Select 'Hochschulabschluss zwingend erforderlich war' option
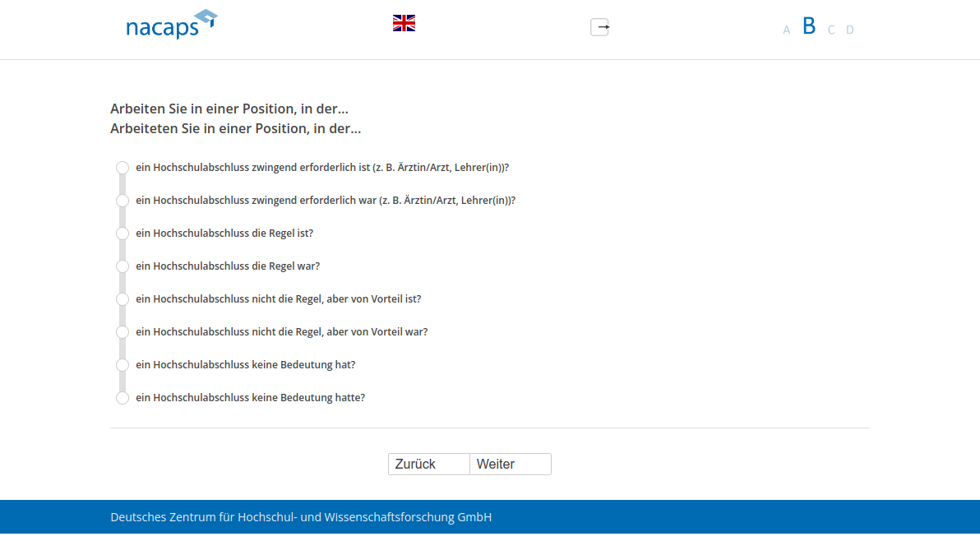The height and width of the screenshot is (541, 980). 122,201
